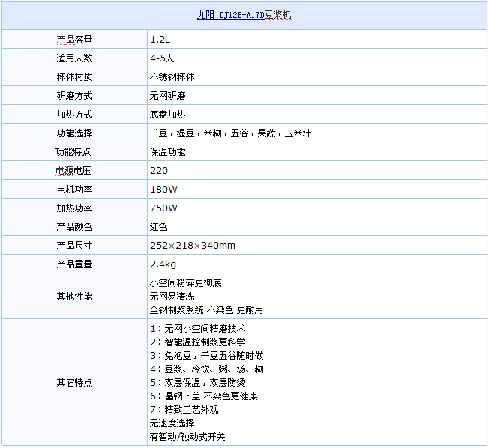Image resolution: width=488 pixels, height=448 pixels.
Task: Click the 电源电压 label
Action: pos(74,170)
